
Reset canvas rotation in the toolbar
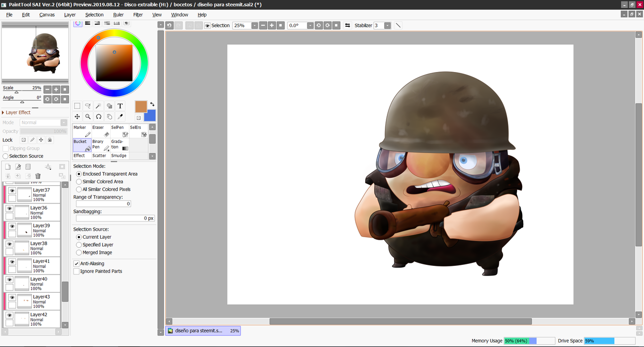pyautogui.click(x=336, y=25)
